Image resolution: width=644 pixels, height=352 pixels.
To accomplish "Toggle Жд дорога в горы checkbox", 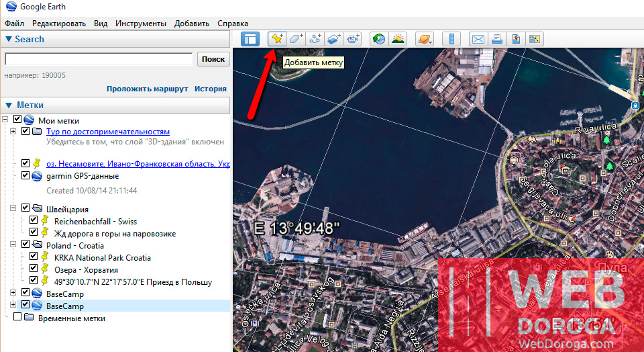I will tap(34, 232).
